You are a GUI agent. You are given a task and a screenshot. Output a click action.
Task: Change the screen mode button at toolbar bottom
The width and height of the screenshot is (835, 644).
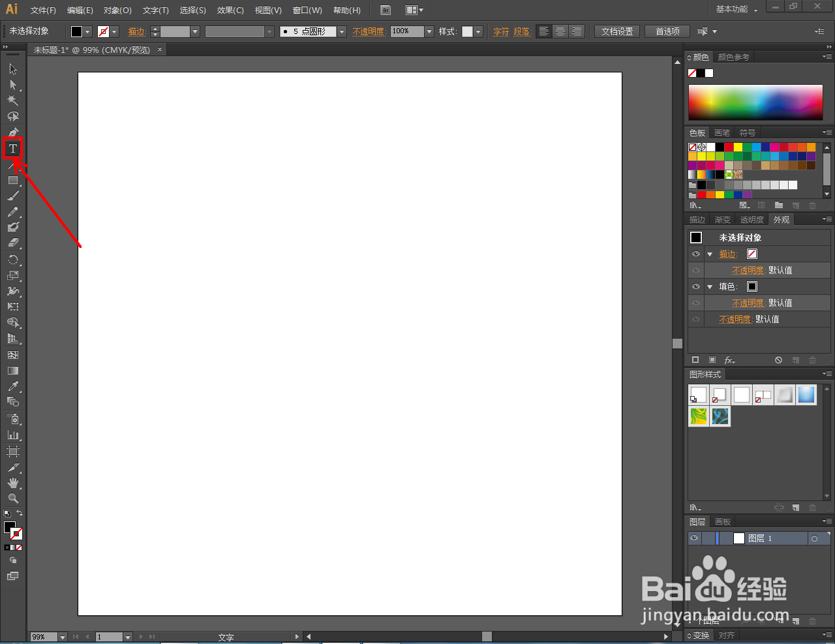coord(12,576)
